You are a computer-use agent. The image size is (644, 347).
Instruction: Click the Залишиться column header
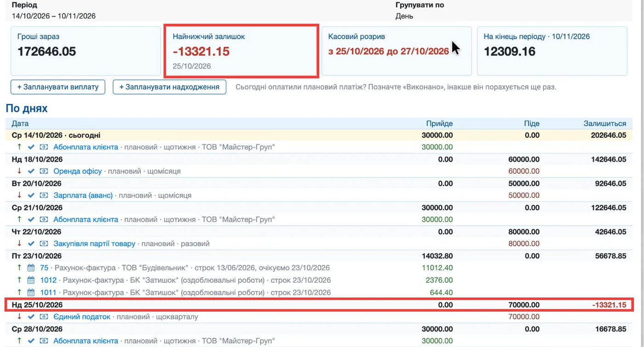(x=604, y=124)
